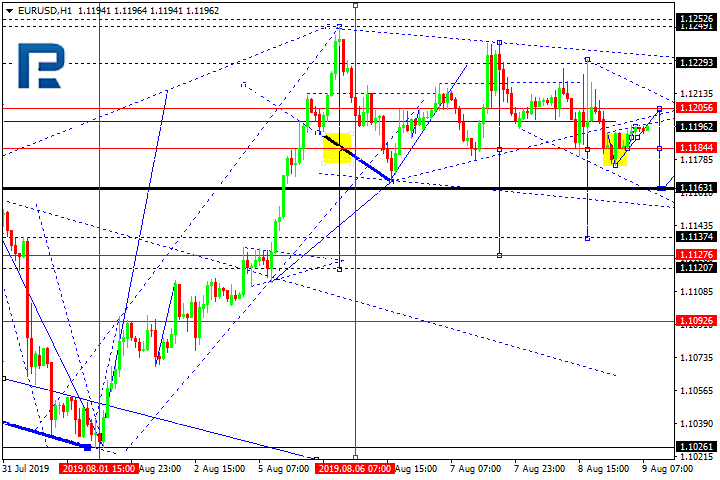
Task: Select the right yellow highlighted rectangle
Action: tap(616, 149)
